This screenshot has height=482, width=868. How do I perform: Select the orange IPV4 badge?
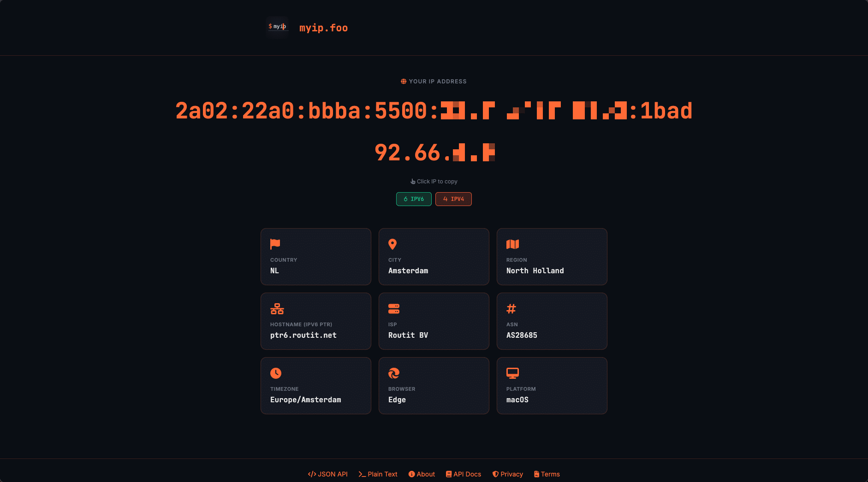click(453, 199)
